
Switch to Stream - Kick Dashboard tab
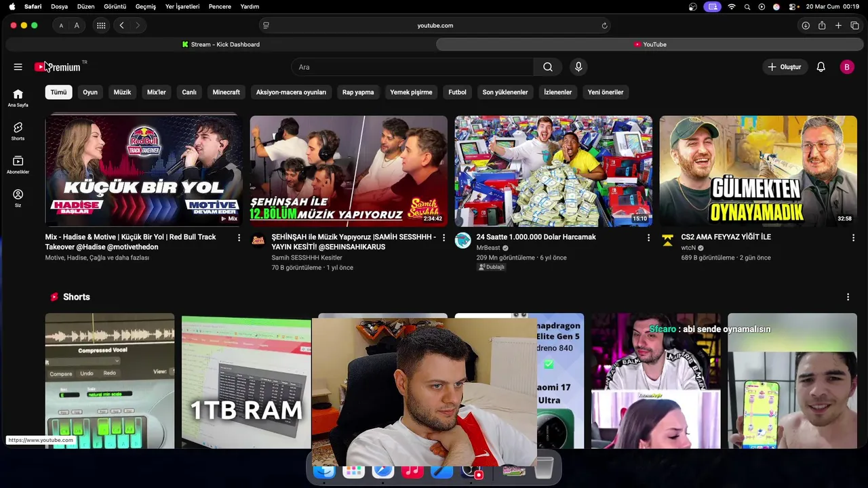point(220,45)
